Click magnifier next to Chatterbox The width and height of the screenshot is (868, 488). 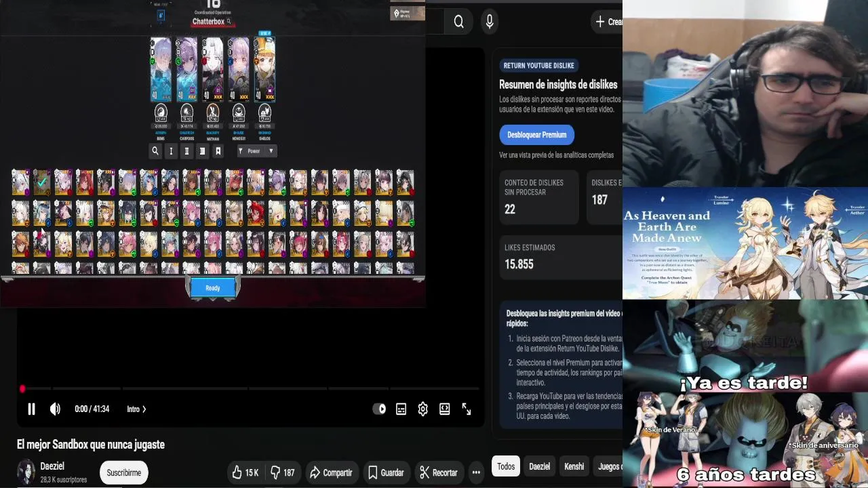click(x=229, y=22)
